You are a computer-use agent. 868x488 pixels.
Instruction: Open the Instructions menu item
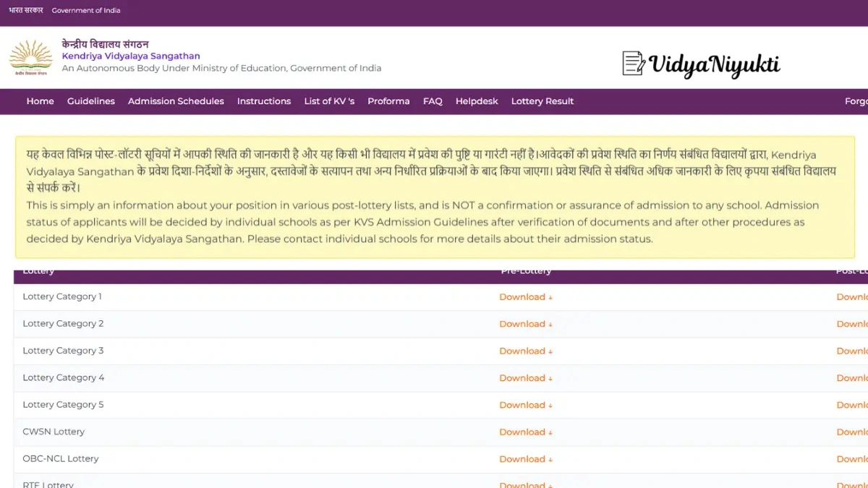pos(264,101)
